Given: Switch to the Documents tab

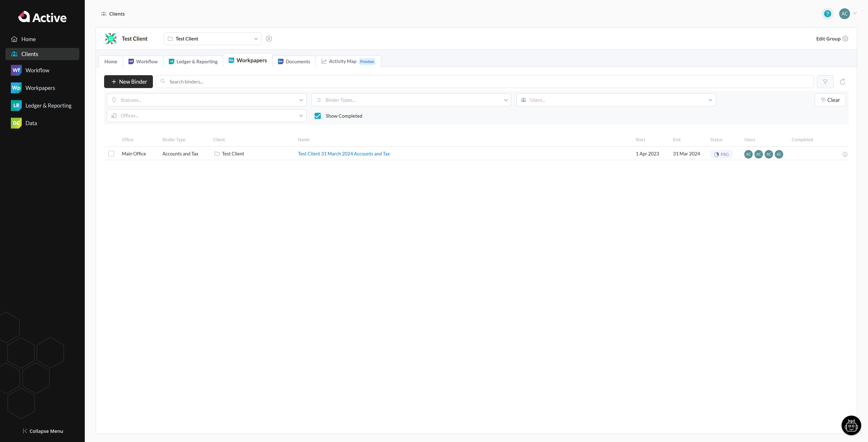Looking at the screenshot, I should click(x=294, y=61).
